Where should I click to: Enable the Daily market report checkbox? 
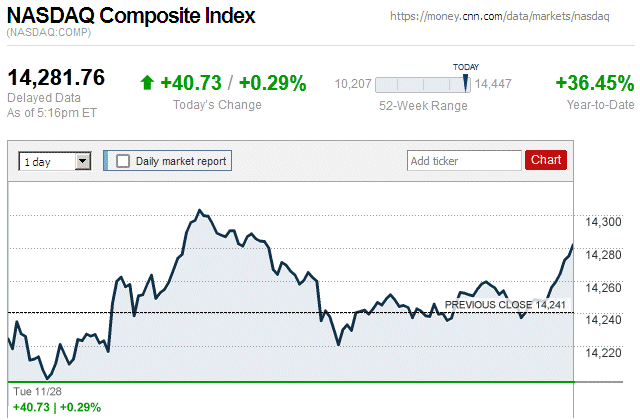click(x=123, y=161)
